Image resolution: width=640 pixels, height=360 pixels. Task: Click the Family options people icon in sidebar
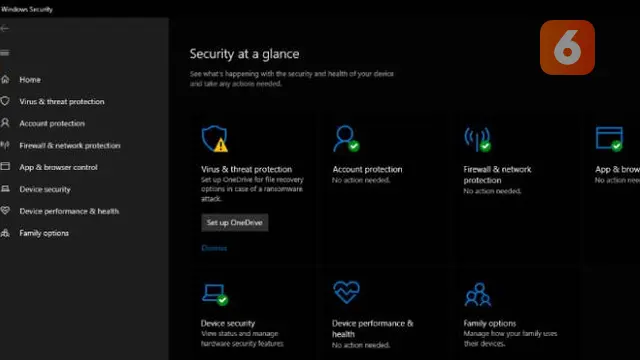click(x=5, y=233)
